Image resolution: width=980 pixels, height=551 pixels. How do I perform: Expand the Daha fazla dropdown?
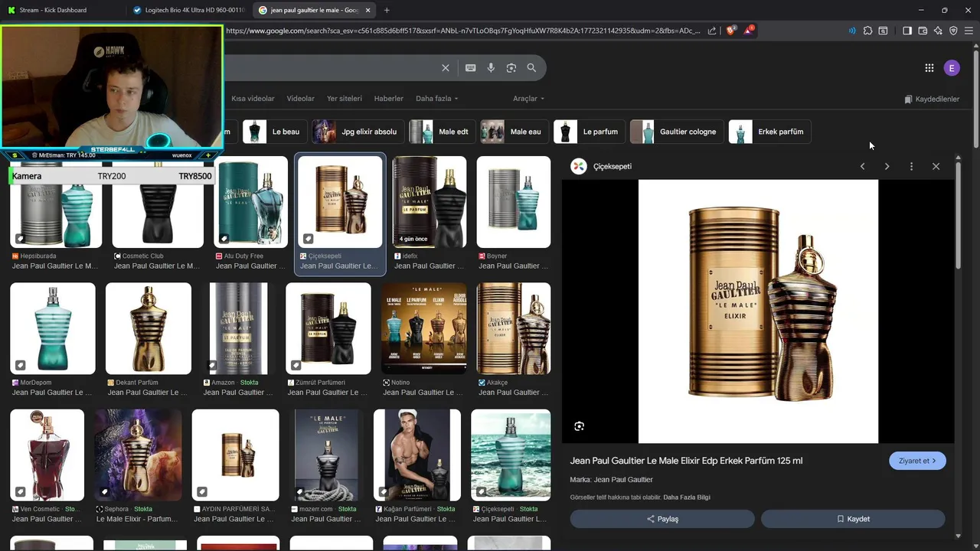coord(436,99)
